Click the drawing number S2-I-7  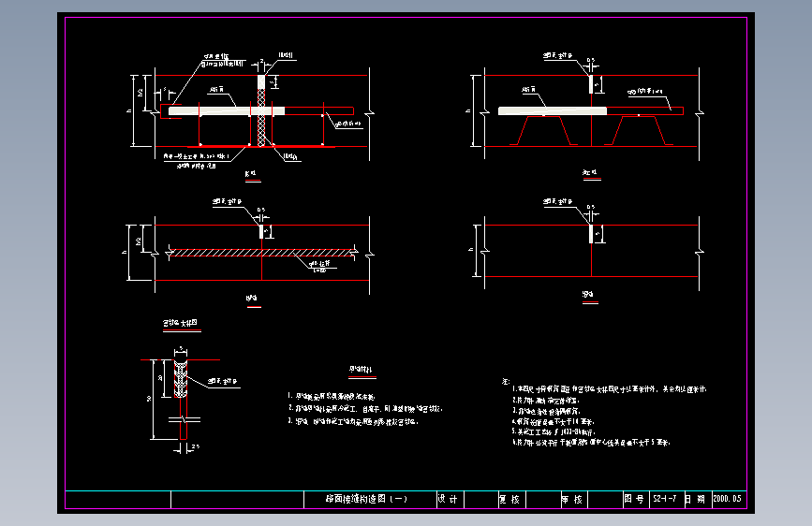664,499
